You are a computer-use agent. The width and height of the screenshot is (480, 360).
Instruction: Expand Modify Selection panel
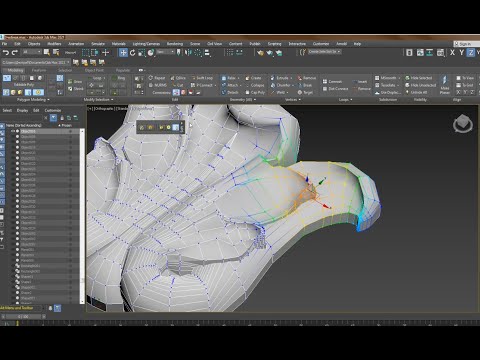pyautogui.click(x=98, y=99)
